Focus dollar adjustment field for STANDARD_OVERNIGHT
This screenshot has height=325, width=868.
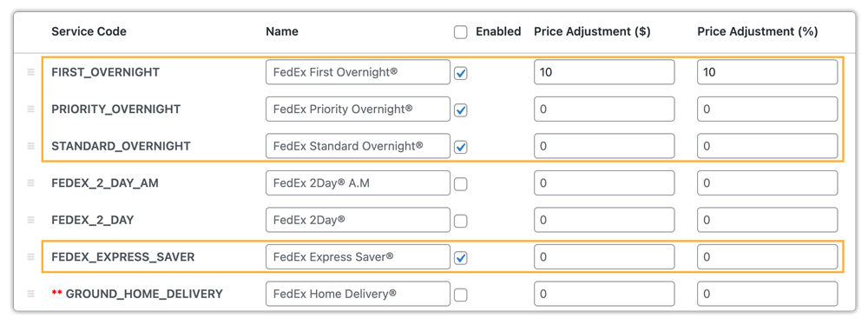pos(604,146)
